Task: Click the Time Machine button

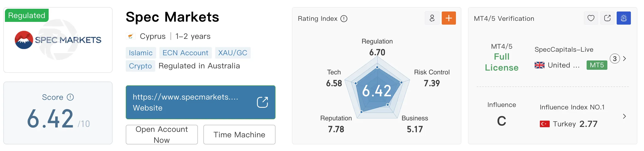Action: click(239, 135)
